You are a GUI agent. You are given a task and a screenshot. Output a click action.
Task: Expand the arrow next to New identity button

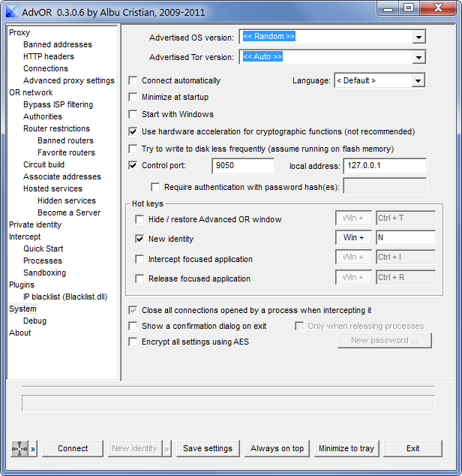166,448
